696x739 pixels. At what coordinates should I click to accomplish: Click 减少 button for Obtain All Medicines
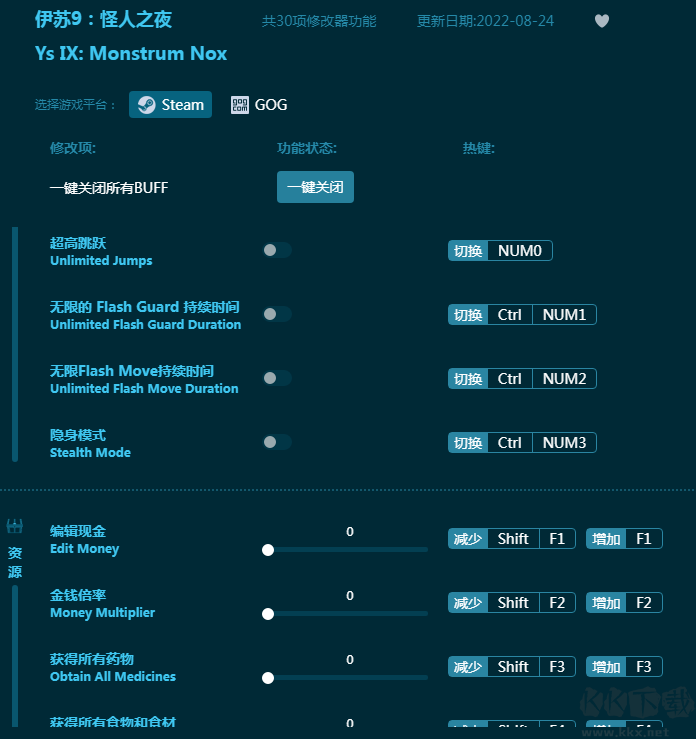468,667
